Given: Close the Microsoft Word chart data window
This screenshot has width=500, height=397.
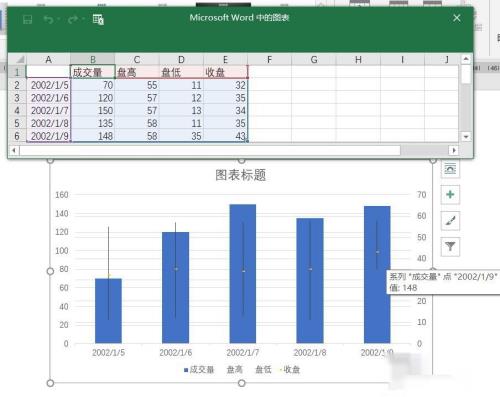Looking at the screenshot, I should point(457,18).
